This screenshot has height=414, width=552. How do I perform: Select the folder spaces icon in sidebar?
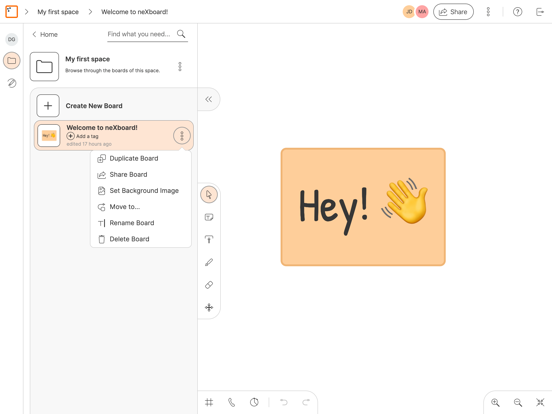click(12, 61)
